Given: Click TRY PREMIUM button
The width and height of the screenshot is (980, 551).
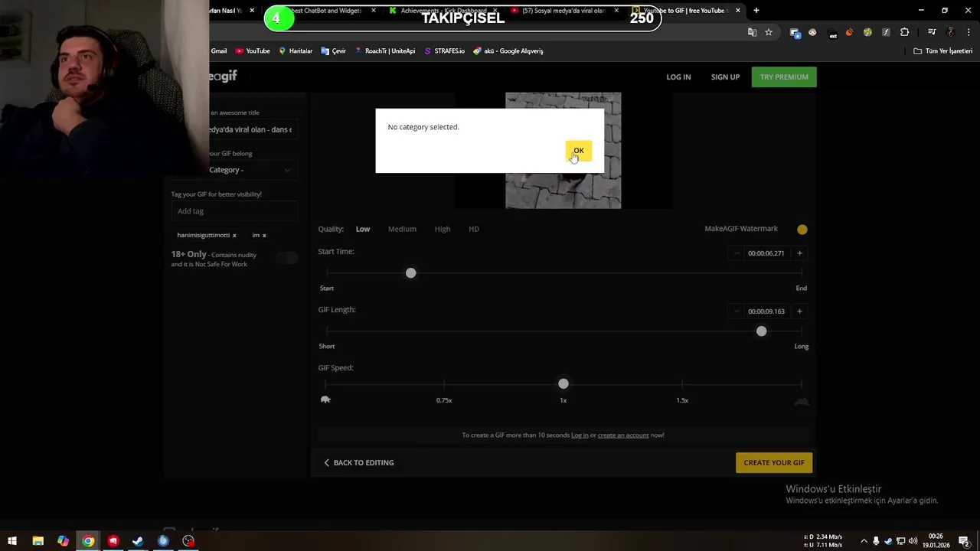Looking at the screenshot, I should coord(784,77).
